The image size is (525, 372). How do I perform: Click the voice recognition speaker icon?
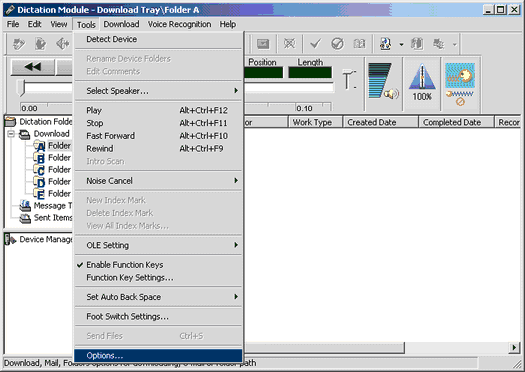coord(386,44)
